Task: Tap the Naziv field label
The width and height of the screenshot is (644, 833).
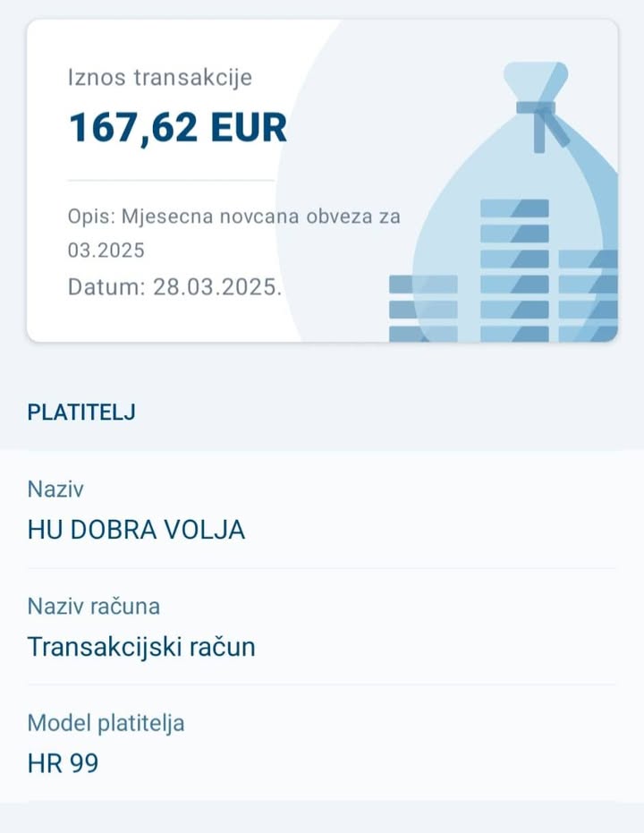Action: pos(55,489)
